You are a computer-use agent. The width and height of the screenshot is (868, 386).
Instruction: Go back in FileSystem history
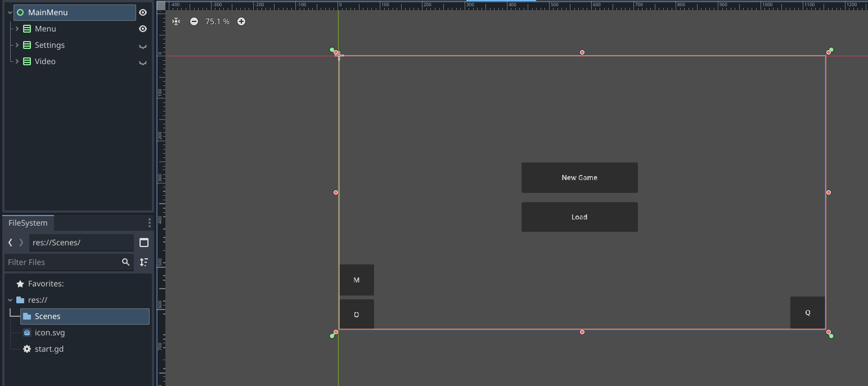click(x=10, y=243)
